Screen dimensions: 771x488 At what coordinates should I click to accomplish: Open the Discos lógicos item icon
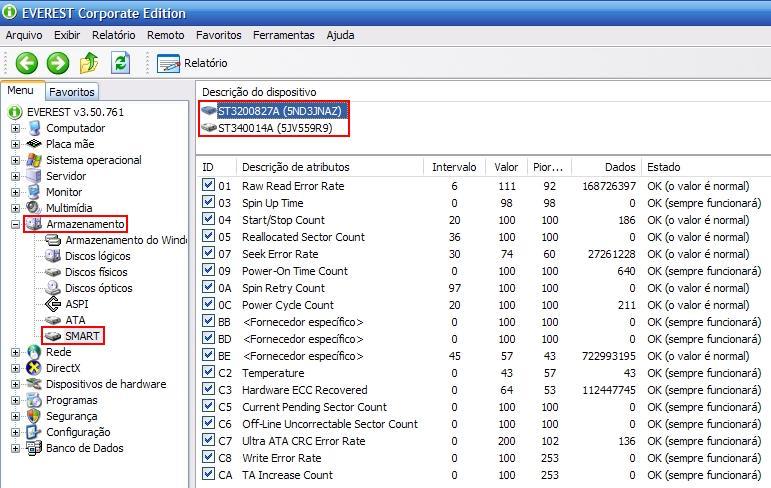[53, 256]
